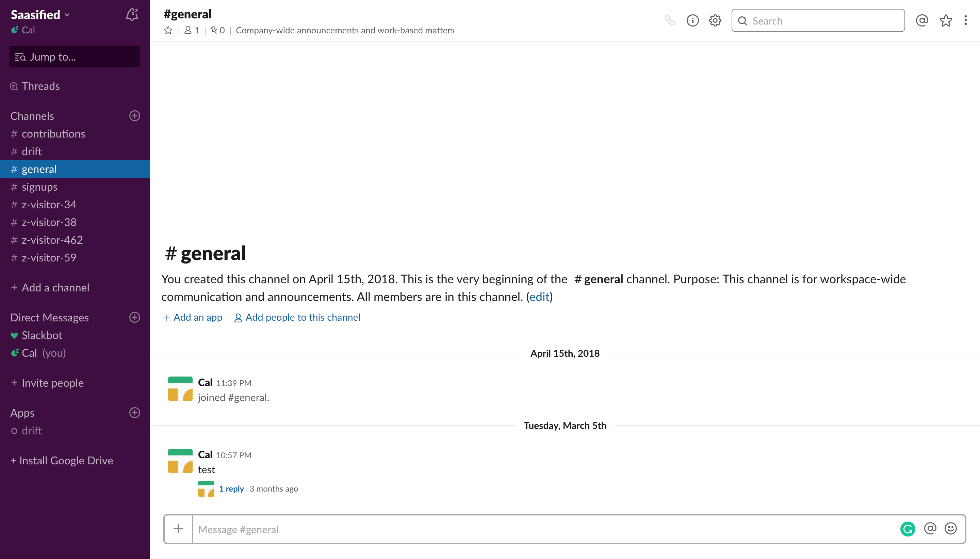
Task: Click Add people to this channel
Action: click(297, 318)
